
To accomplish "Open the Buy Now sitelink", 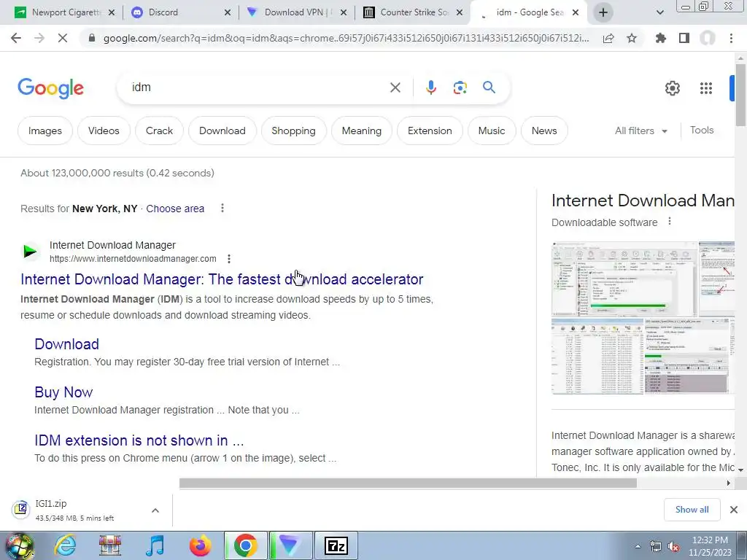I will click(x=63, y=392).
